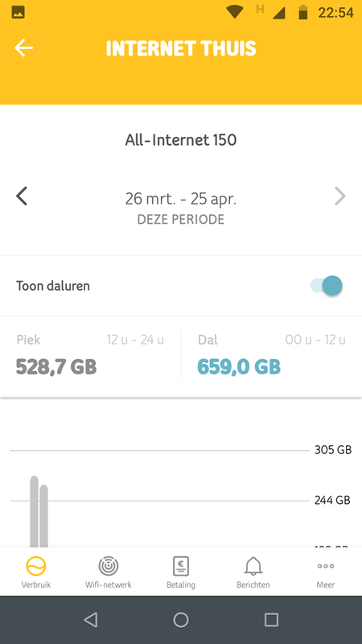This screenshot has height=644, width=362.
Task: Open the Meer three-dots icon
Action: click(x=326, y=567)
